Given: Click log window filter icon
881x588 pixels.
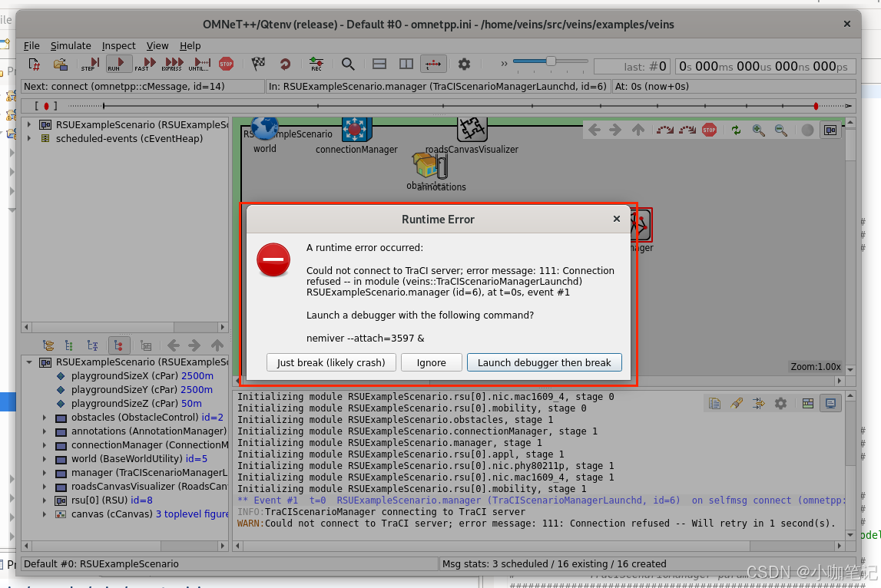Looking at the screenshot, I should [759, 403].
